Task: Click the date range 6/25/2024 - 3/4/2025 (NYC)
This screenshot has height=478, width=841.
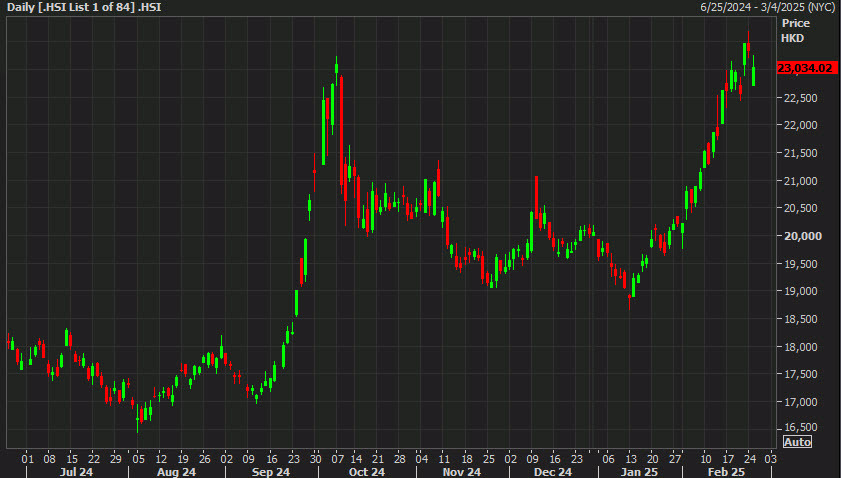Action: pyautogui.click(x=768, y=8)
